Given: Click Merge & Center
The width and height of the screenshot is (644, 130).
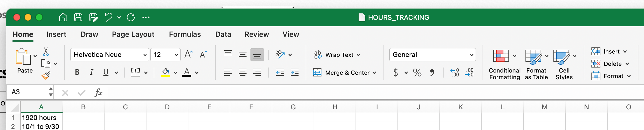Looking at the screenshot, I should [x=342, y=73].
